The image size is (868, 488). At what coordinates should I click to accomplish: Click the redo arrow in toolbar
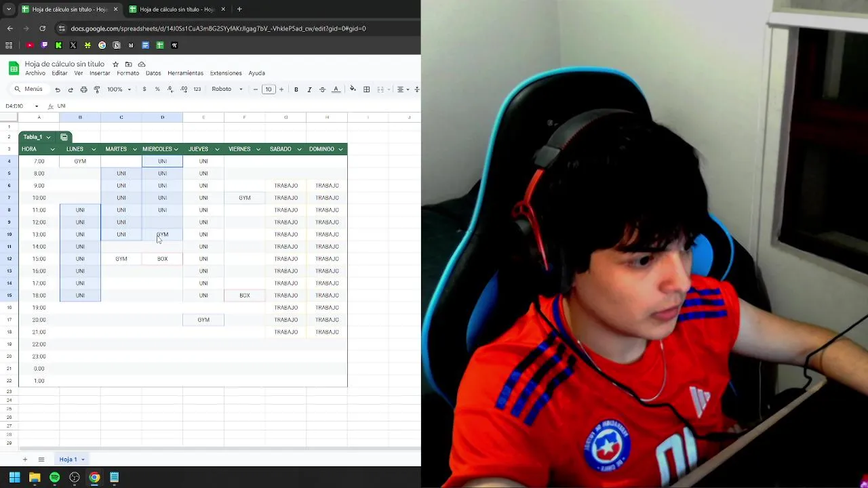tap(71, 89)
